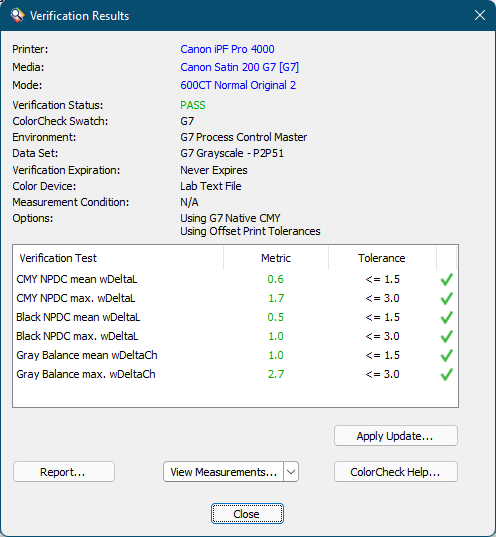Click the View Measurements... button

coord(223,472)
